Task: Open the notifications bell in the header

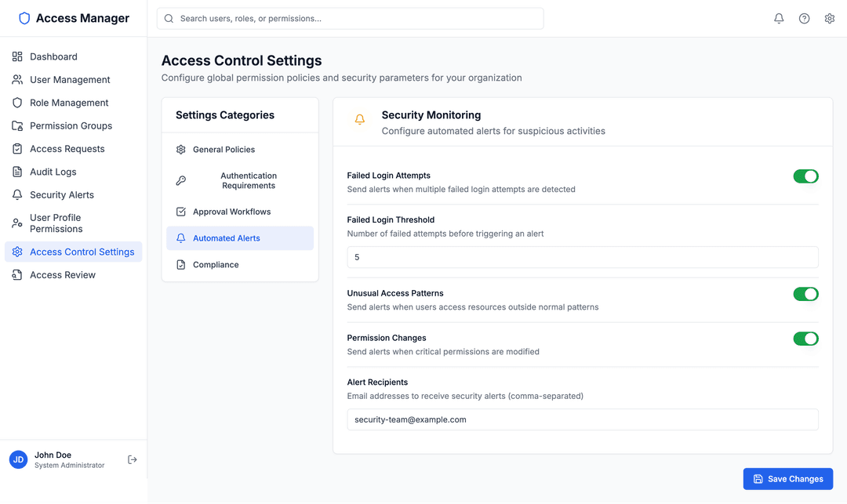Action: coord(779,17)
